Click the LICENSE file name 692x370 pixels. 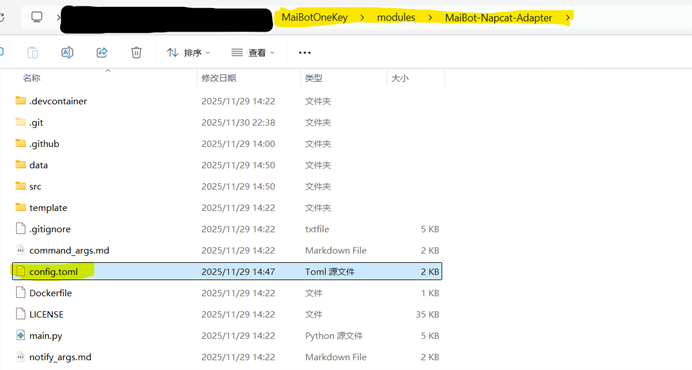point(46,314)
